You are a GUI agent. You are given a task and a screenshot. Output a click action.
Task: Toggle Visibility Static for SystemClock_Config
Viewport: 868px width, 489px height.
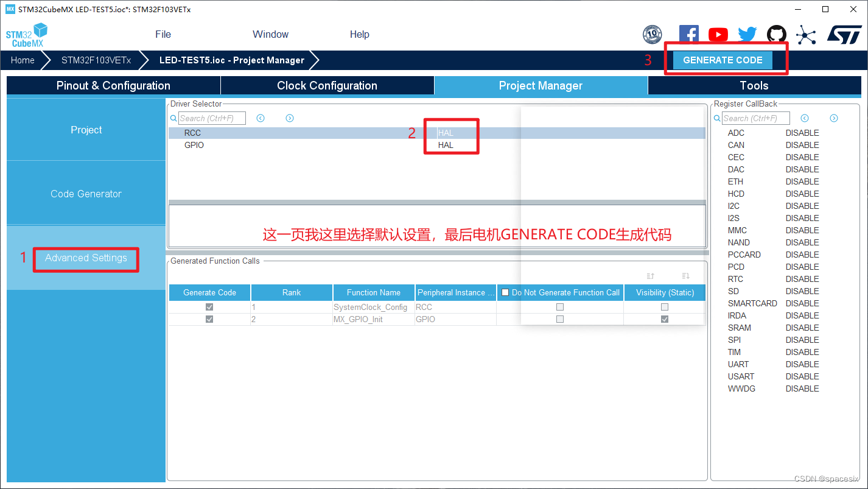tap(665, 307)
